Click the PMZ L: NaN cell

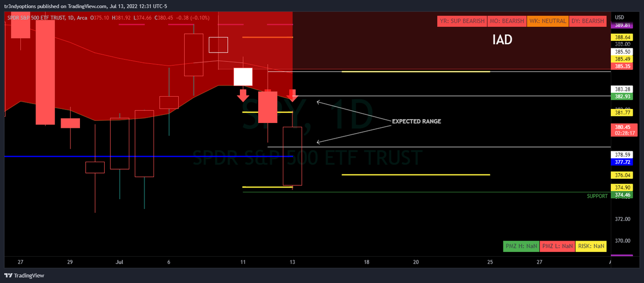[x=557, y=246]
